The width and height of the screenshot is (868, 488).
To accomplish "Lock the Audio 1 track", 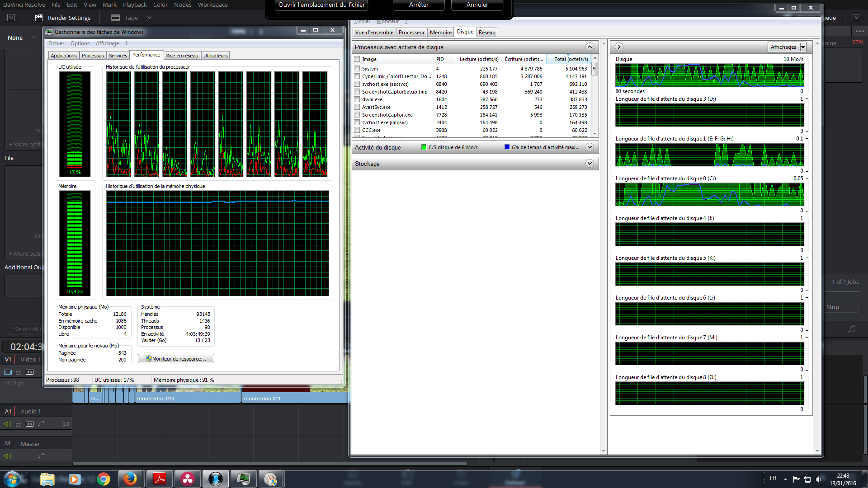I will [x=19, y=424].
